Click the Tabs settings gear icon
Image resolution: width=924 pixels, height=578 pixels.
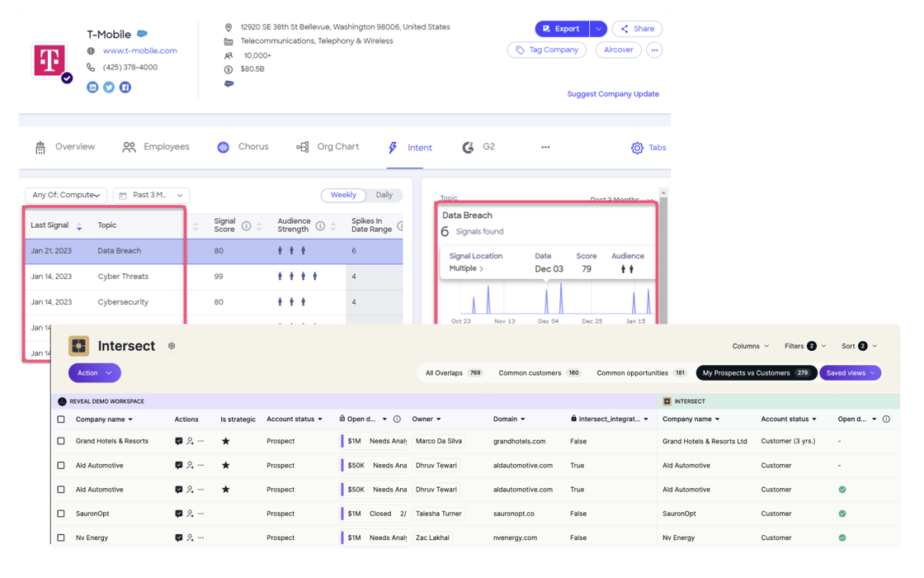tap(637, 148)
